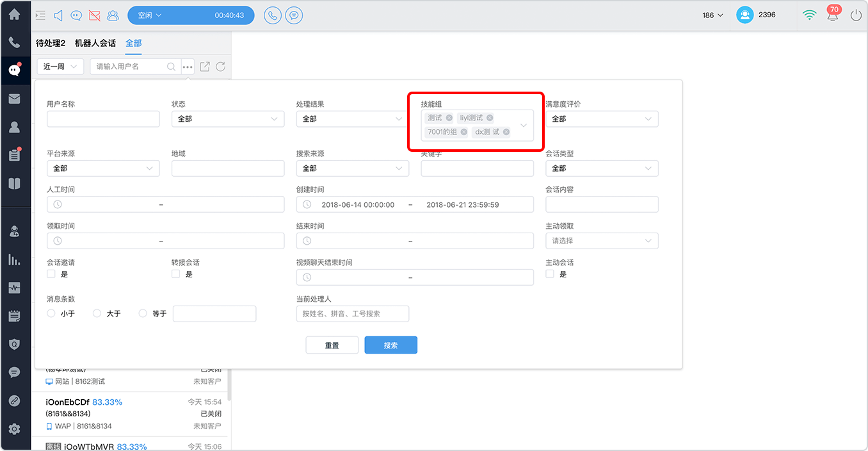Screen dimensions: 868x451
Task: Switch to the 机器人会话 tab
Action: (x=95, y=43)
